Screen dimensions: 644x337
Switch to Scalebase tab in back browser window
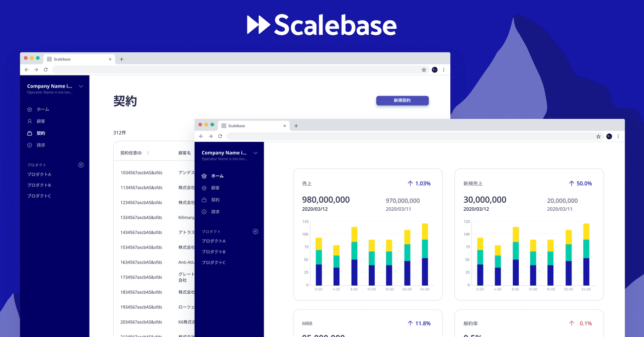point(79,59)
